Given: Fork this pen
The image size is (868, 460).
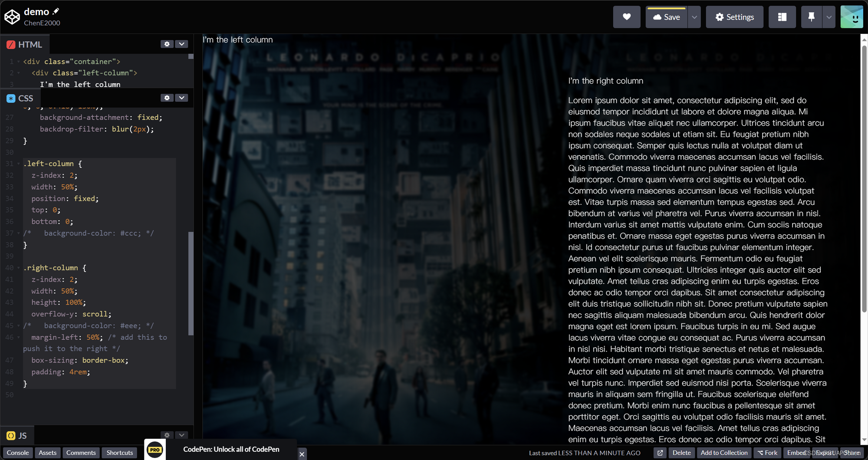Looking at the screenshot, I should click(767, 453).
